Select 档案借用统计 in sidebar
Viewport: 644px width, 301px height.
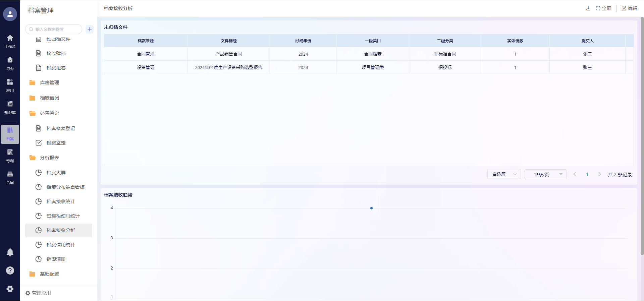coord(61,245)
